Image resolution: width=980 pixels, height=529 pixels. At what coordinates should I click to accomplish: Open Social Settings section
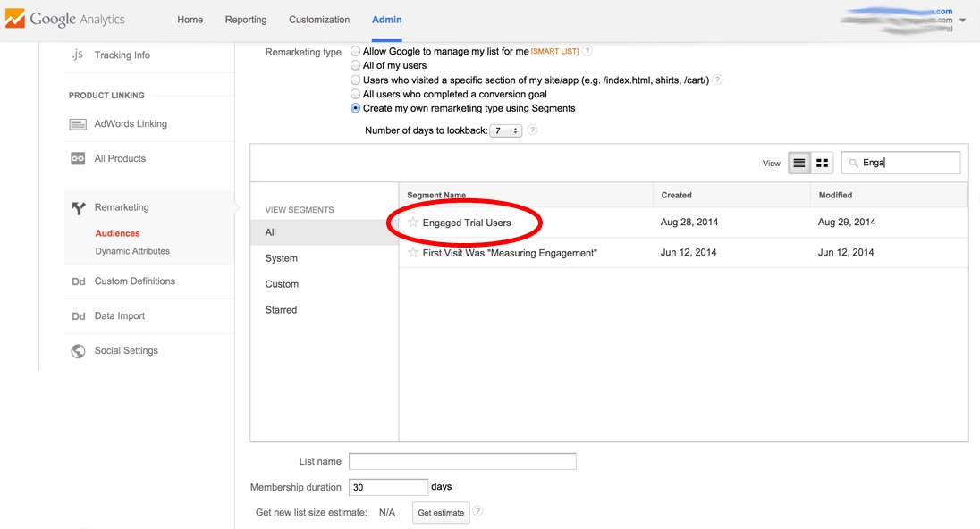pos(126,350)
